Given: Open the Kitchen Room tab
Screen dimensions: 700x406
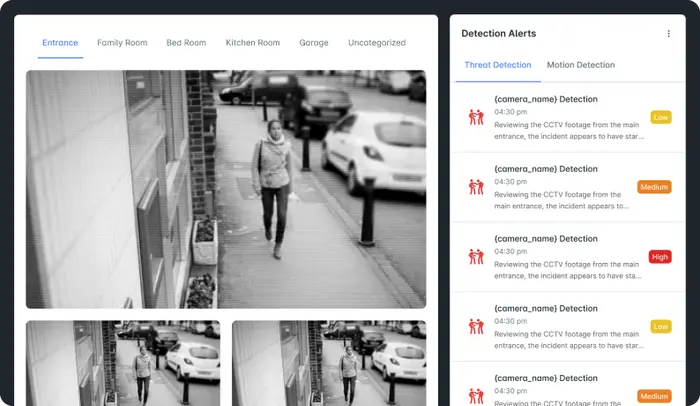Looking at the screenshot, I should coord(253,43).
